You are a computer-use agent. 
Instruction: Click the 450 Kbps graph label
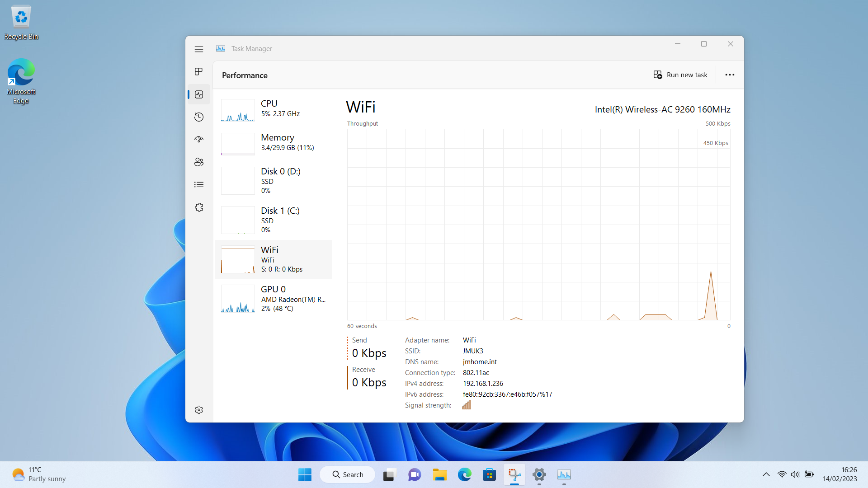tap(716, 143)
